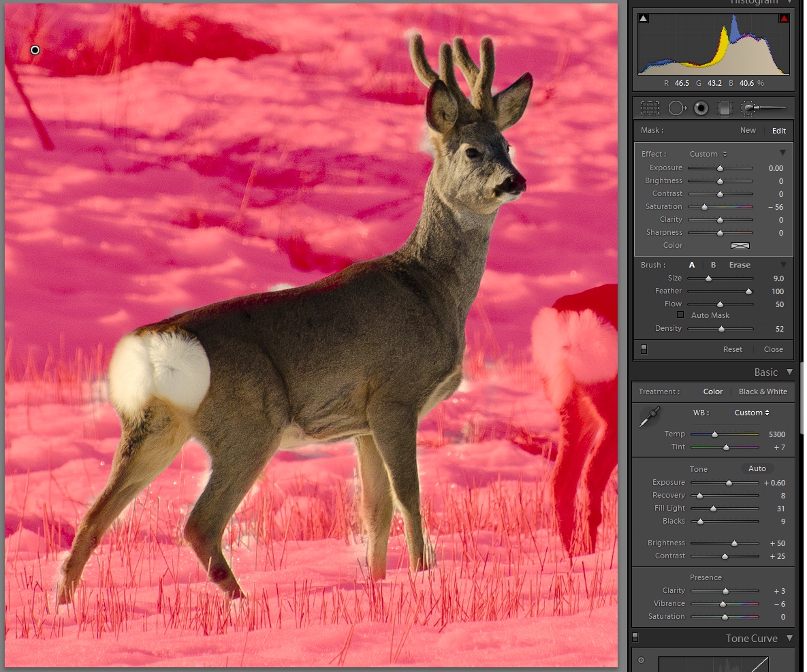Collapse the Tone Curve panel
The width and height of the screenshot is (807, 672).
[x=789, y=638]
